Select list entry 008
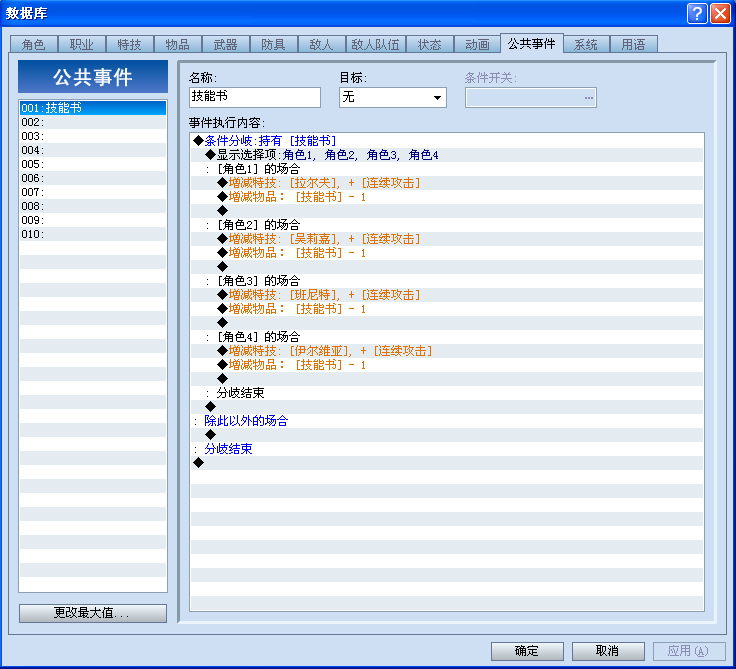The width and height of the screenshot is (736, 669). click(93, 206)
